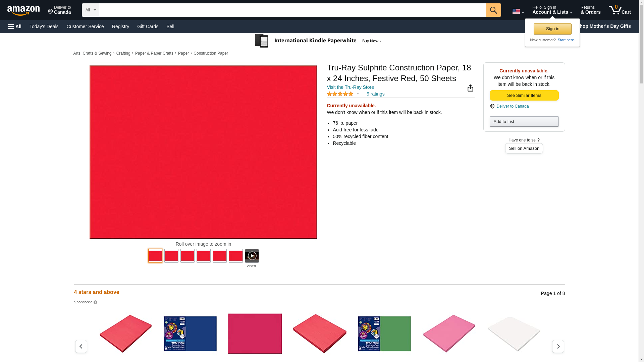Viewport: 644px width, 362px height.
Task: Open the Visit the Tru-Ray Store link
Action: (350, 87)
